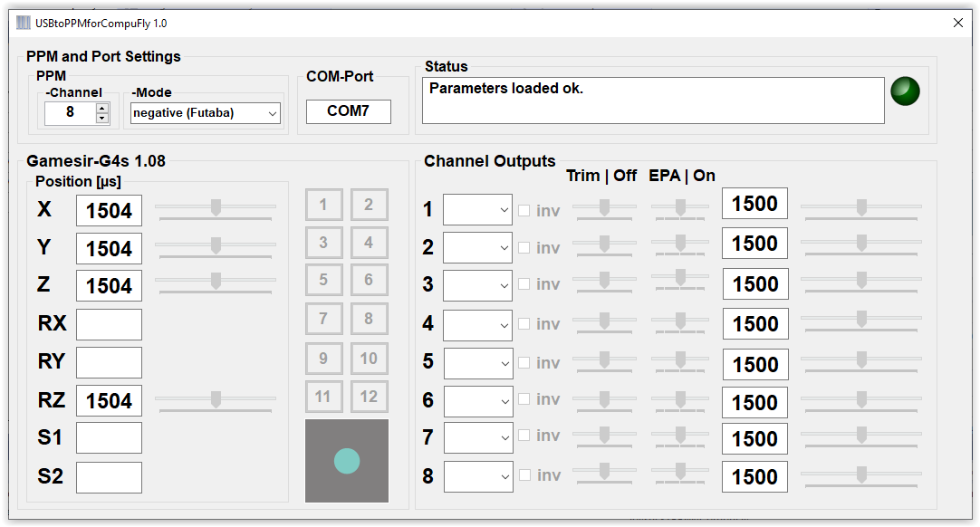Click the joystick position dot indicator
Screen dimensions: 980x527
click(x=347, y=461)
